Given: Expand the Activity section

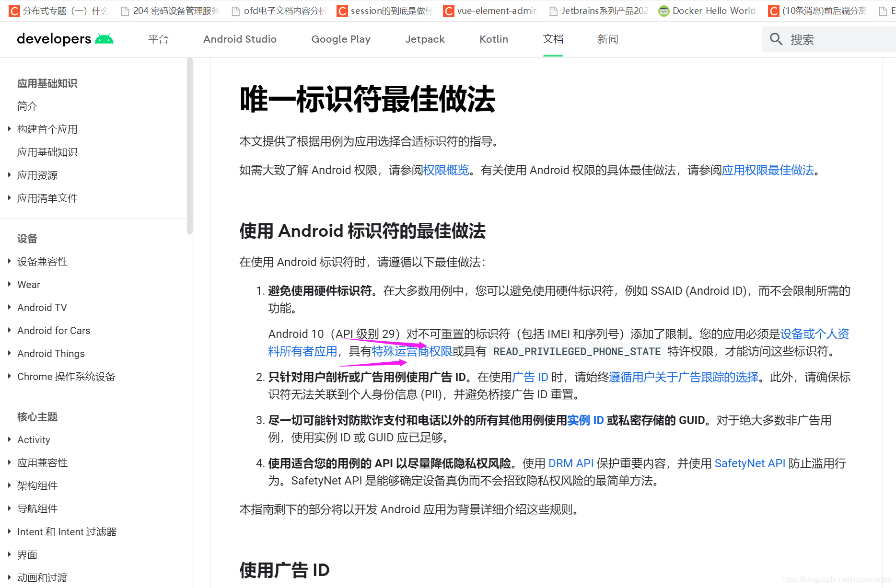Looking at the screenshot, I should (x=10, y=439).
